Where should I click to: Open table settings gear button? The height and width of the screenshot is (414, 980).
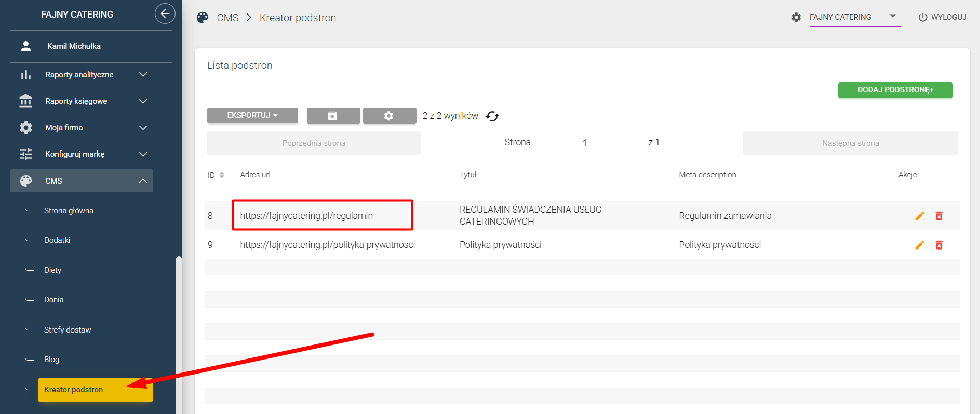tap(389, 116)
